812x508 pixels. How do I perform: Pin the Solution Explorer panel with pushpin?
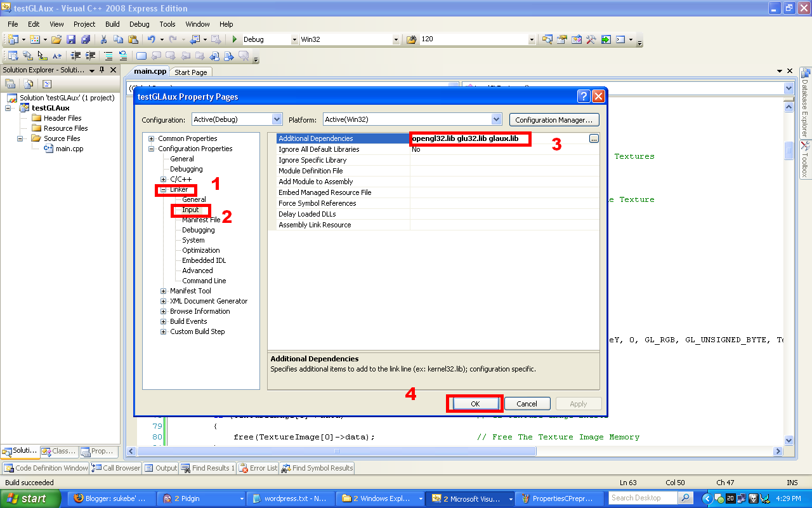point(102,70)
